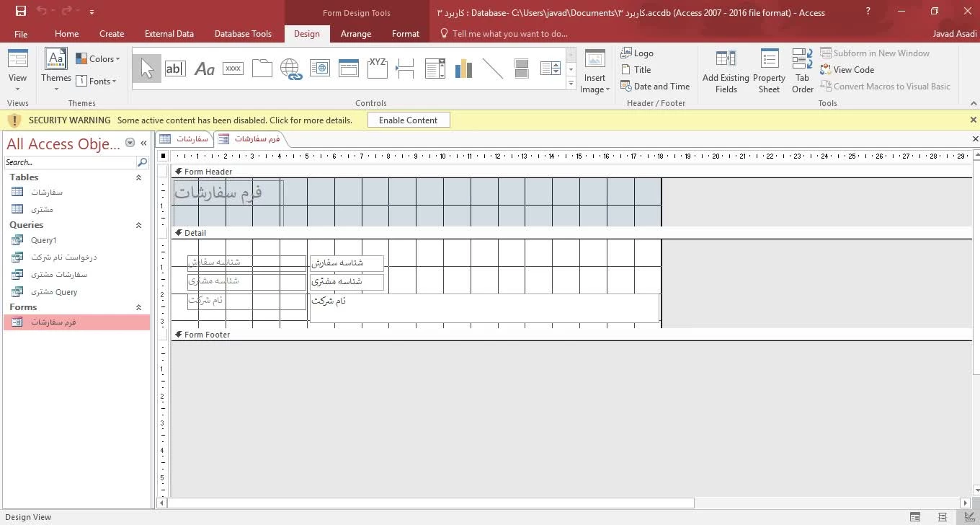Open the External Data tab
This screenshot has height=525, width=980.
(x=169, y=34)
